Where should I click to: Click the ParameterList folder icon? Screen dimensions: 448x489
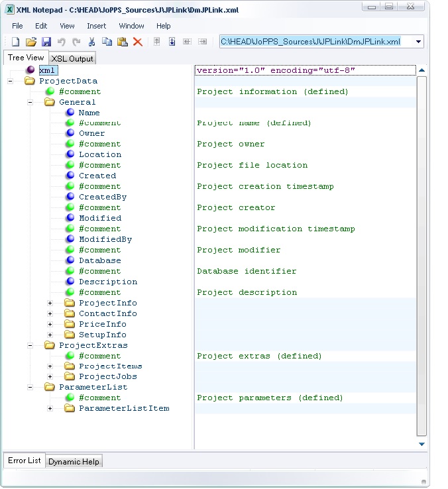[x=50, y=387]
